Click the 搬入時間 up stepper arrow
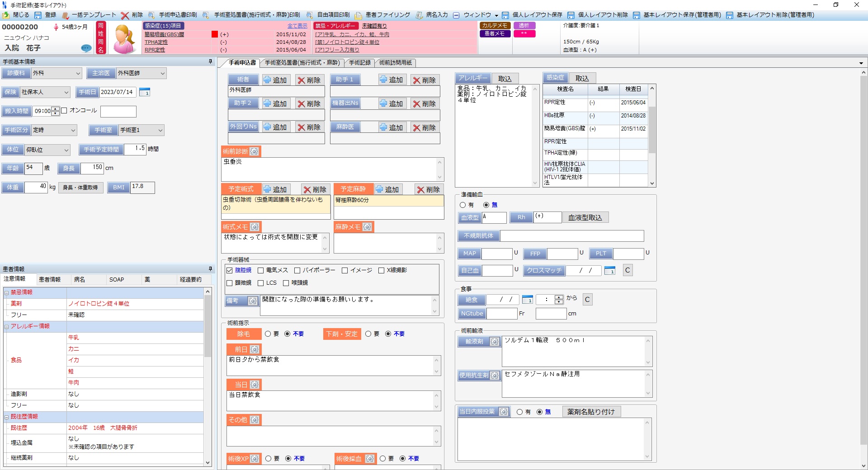This screenshot has width=868, height=470. 55,109
